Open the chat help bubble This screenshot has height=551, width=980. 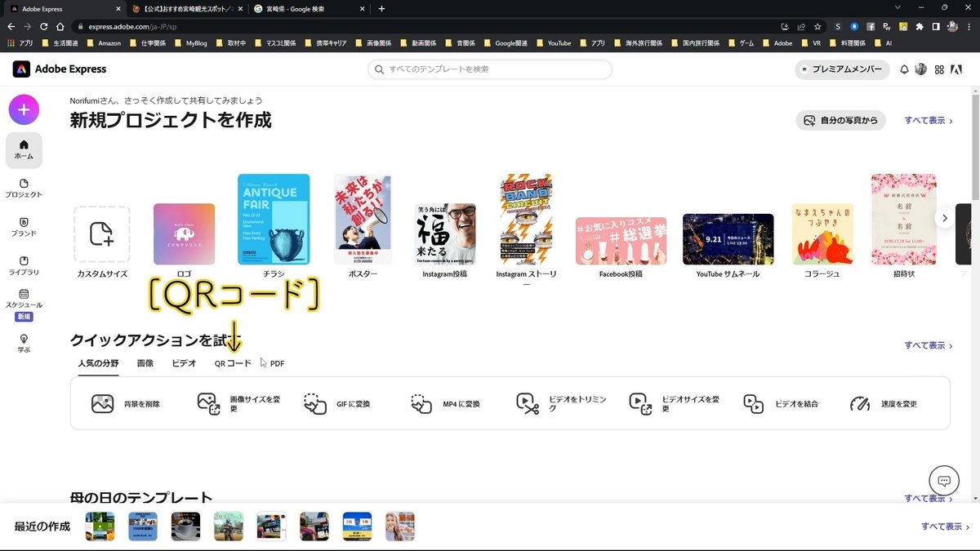click(x=944, y=481)
